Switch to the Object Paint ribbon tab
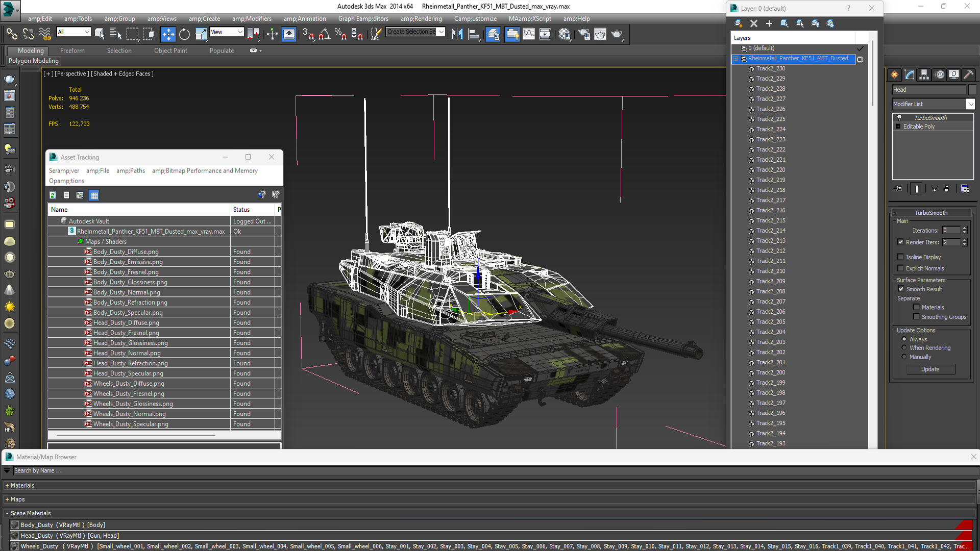Image resolution: width=980 pixels, height=551 pixels. pos(170,51)
